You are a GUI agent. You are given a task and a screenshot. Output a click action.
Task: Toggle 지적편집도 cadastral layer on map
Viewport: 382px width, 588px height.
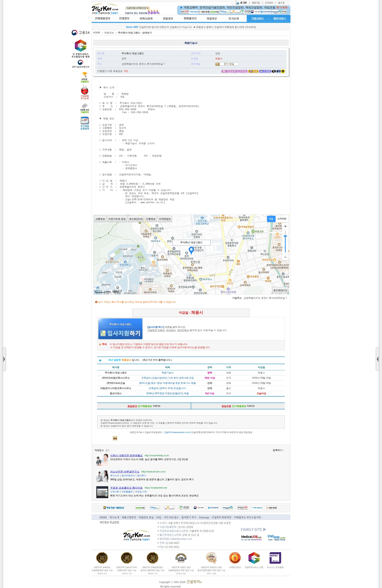click(x=165, y=219)
